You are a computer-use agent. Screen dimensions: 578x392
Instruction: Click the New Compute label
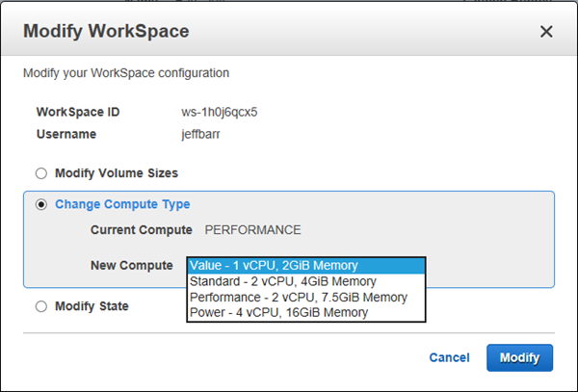pos(131,265)
